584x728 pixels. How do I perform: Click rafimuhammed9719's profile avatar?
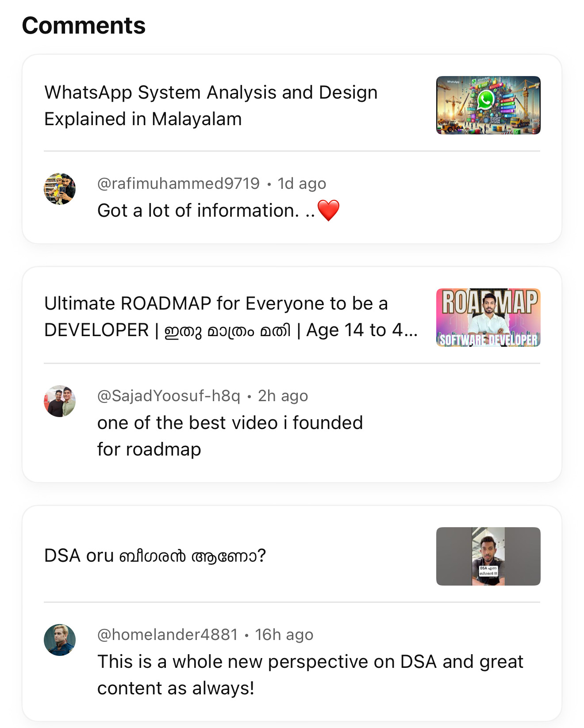[60, 189]
